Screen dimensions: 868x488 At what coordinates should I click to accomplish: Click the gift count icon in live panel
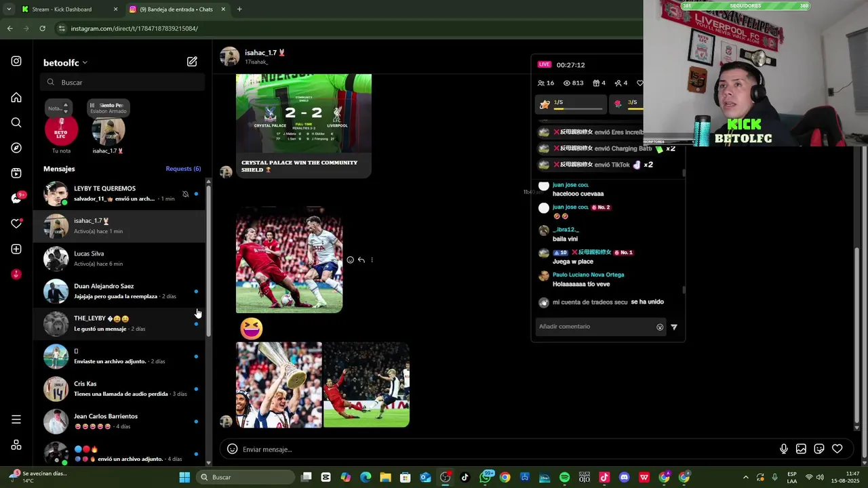(x=595, y=83)
